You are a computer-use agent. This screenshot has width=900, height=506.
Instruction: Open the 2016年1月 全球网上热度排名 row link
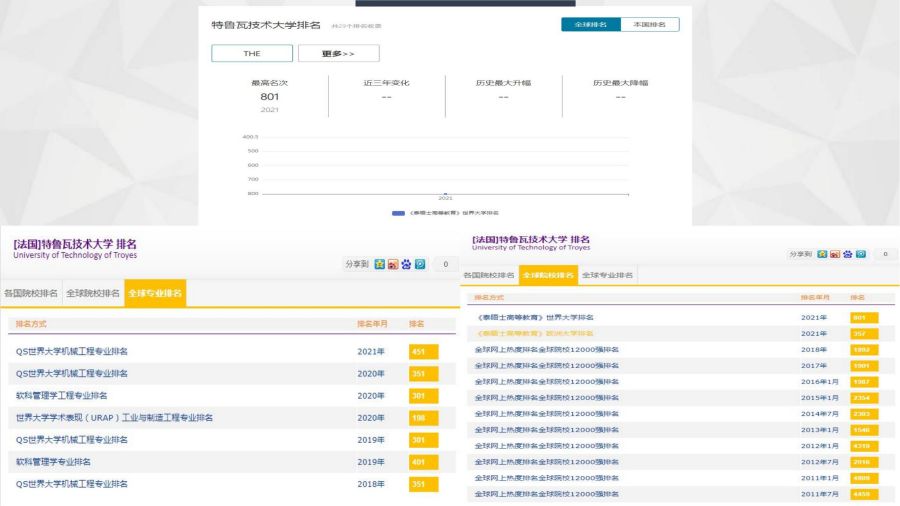[x=546, y=382]
